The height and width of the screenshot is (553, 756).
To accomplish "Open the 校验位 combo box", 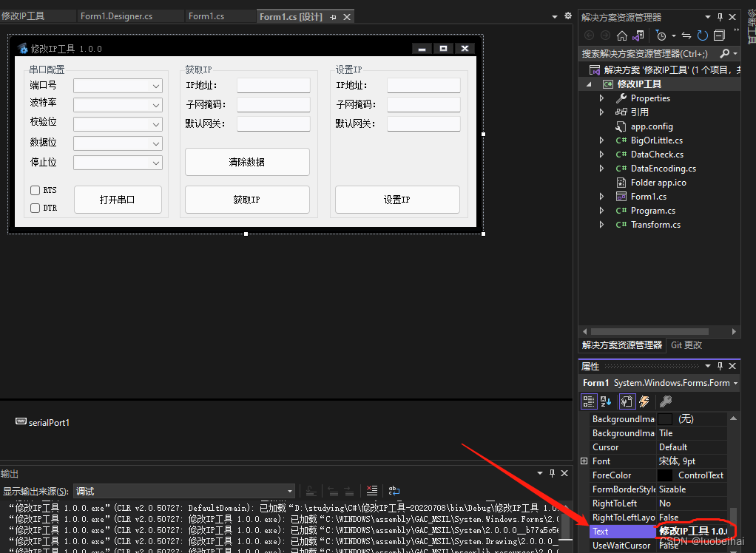I will click(x=118, y=124).
